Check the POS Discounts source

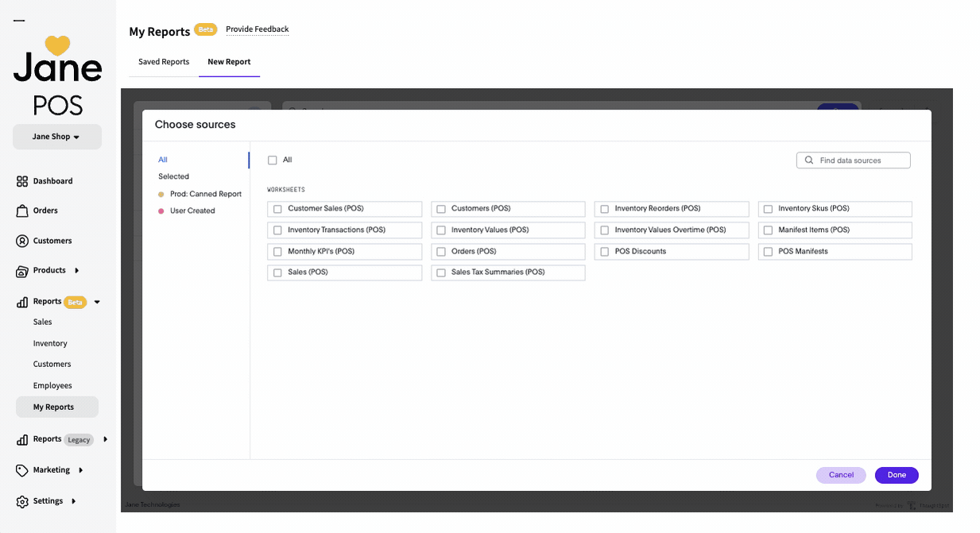click(605, 252)
